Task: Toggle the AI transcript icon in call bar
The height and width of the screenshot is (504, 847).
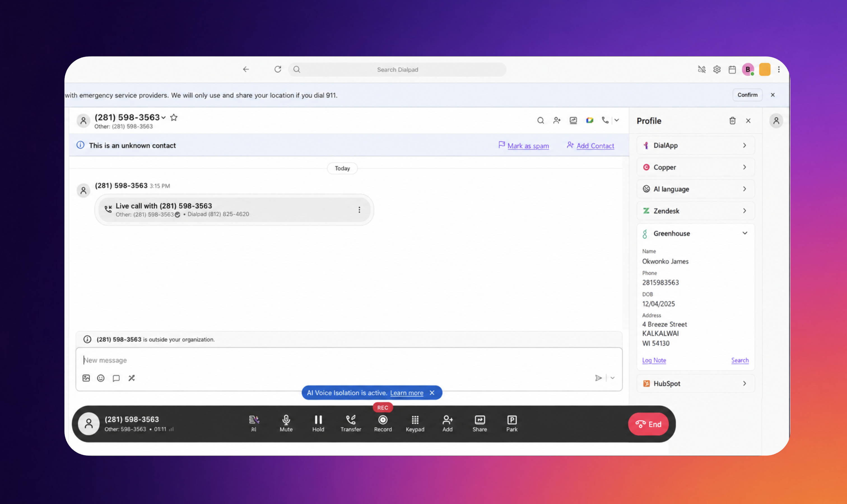Action: [x=253, y=423]
